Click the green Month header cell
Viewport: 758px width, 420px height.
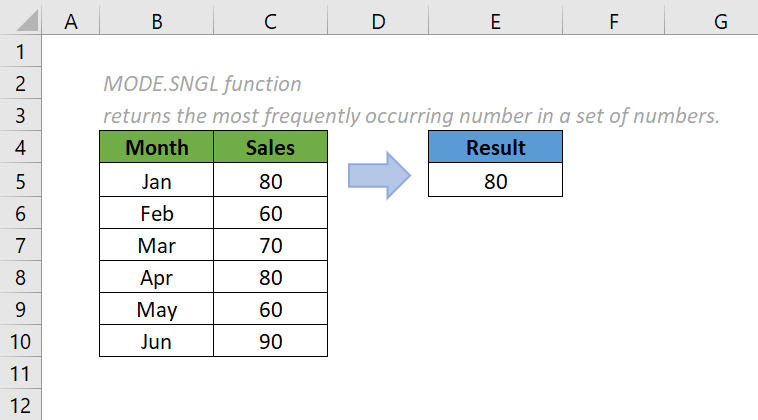(x=157, y=148)
